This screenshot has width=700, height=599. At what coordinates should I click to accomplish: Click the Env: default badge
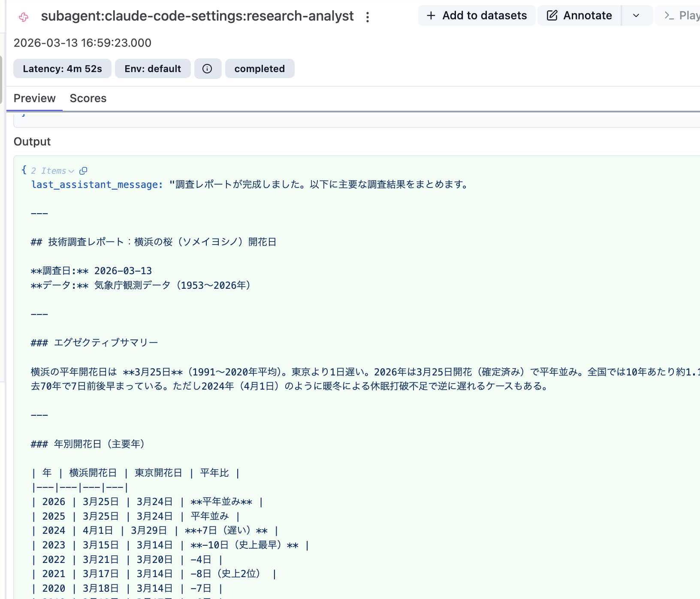pos(153,68)
